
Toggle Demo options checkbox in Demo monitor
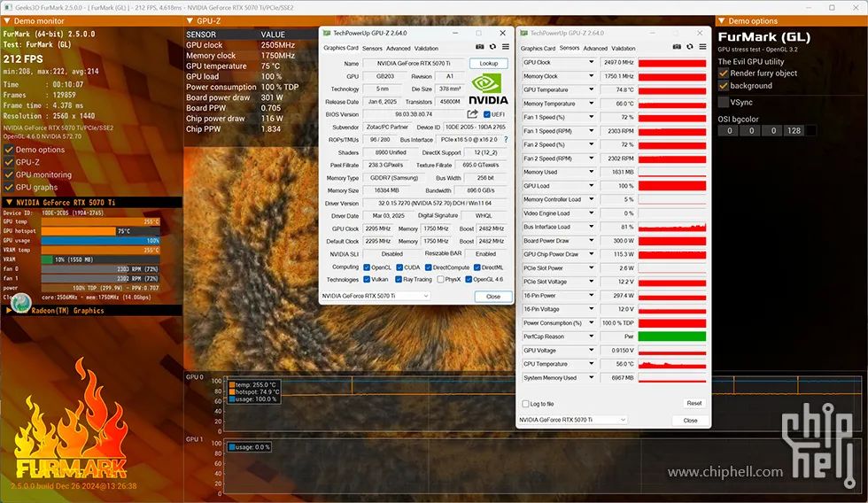(x=9, y=150)
